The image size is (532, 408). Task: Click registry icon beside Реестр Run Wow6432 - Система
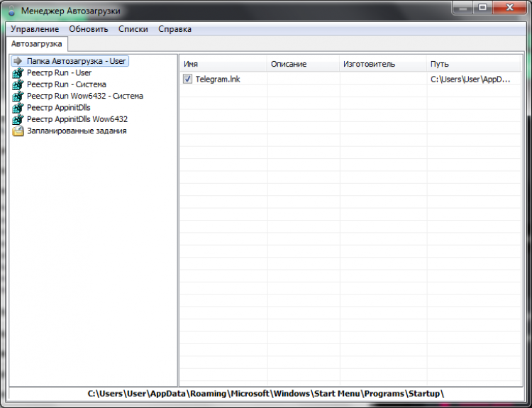tap(18, 96)
